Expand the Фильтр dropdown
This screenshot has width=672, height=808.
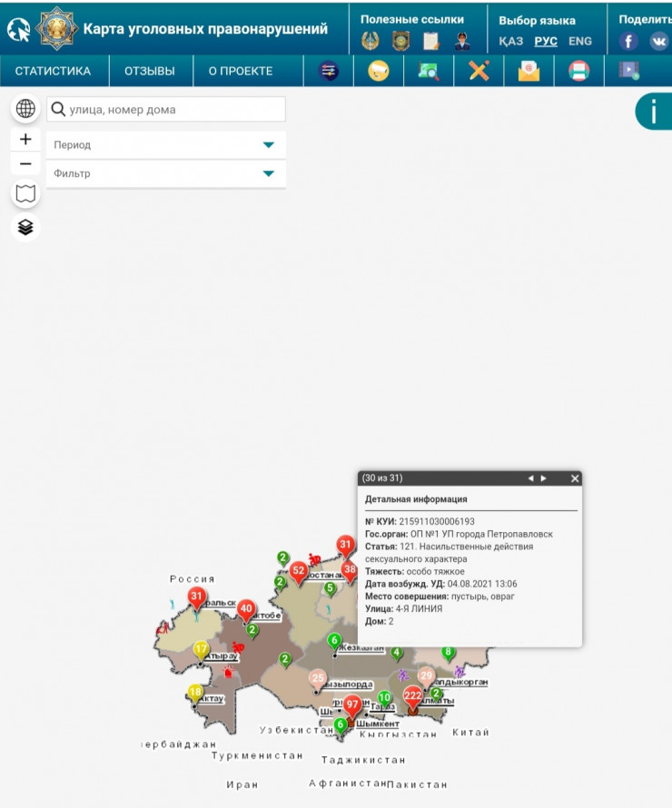pos(166,173)
